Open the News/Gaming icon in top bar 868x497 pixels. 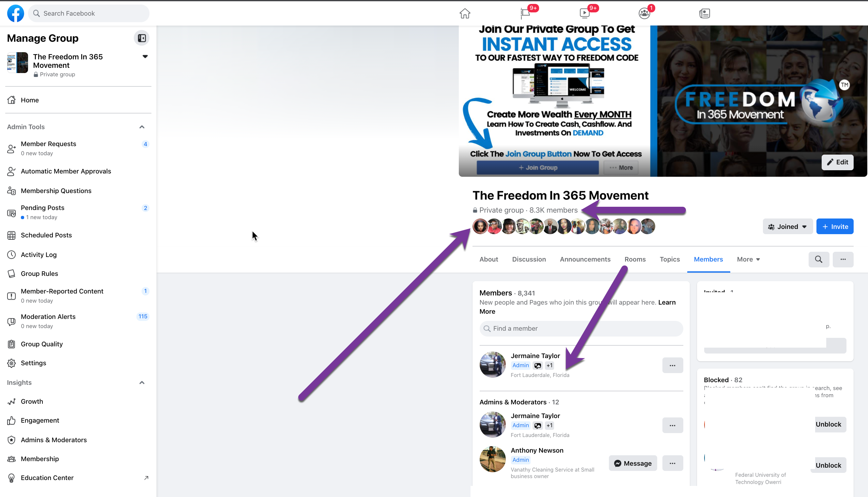705,13
